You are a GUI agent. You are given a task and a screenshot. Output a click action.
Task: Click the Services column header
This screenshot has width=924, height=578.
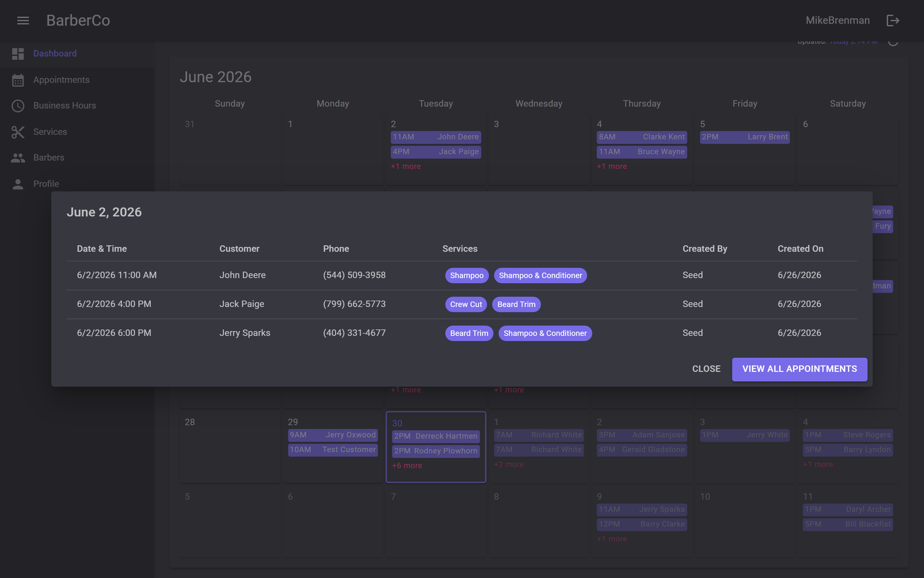[x=460, y=249]
